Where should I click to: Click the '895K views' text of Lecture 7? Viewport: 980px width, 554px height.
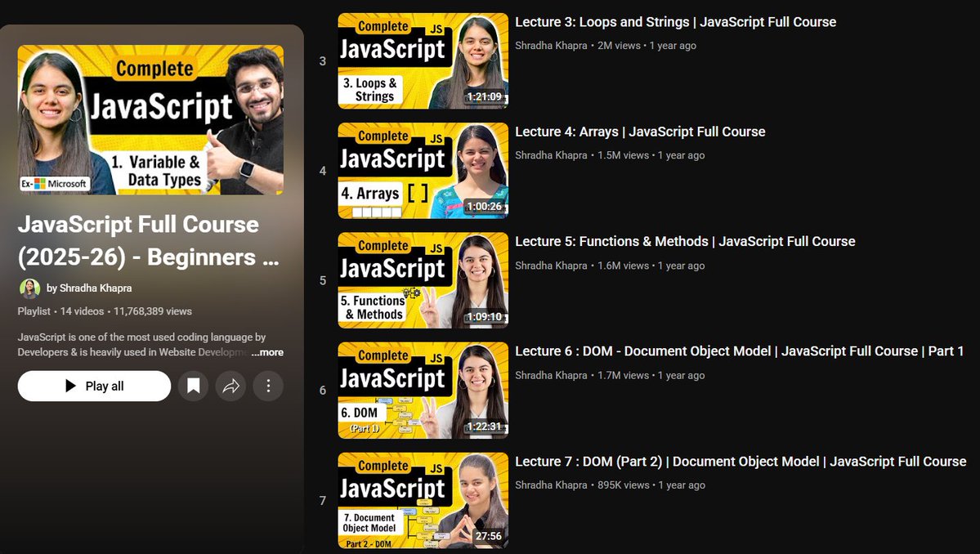point(623,485)
